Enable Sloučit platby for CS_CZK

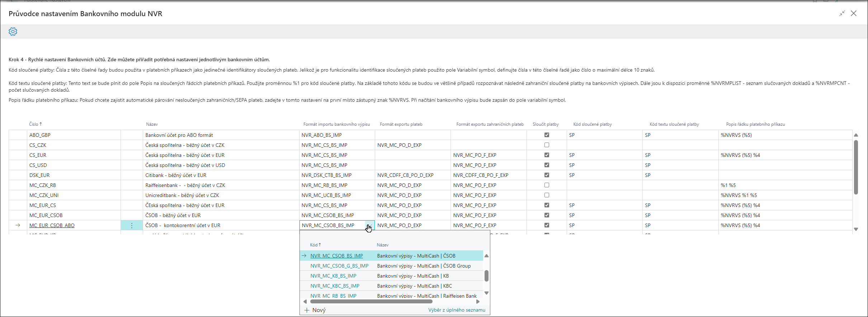[x=547, y=145]
